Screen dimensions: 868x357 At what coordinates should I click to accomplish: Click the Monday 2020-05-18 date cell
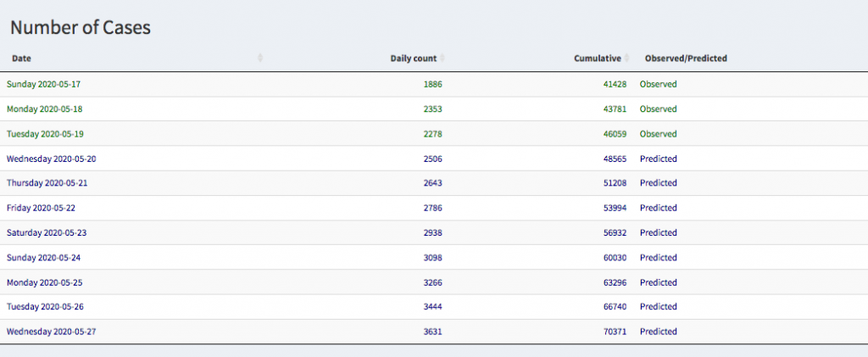(44, 109)
